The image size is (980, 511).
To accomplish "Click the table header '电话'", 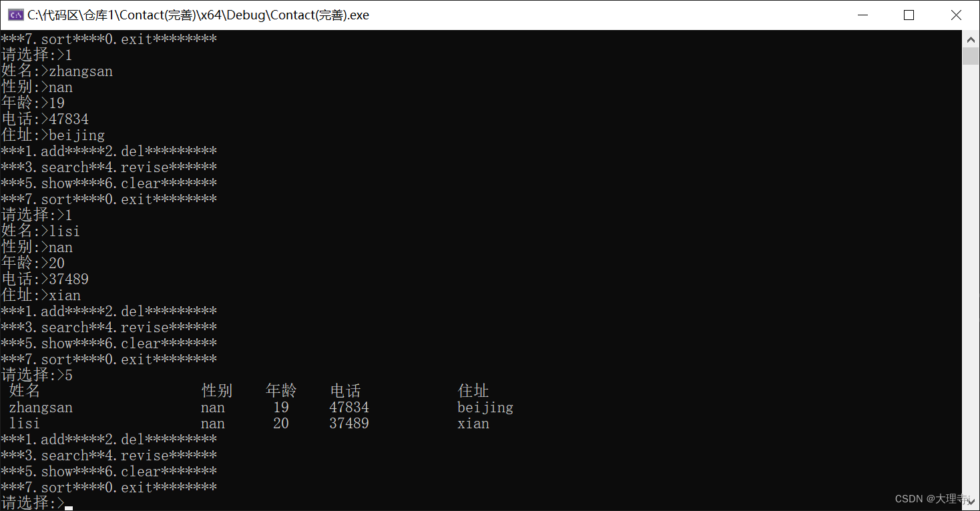I will point(345,391).
